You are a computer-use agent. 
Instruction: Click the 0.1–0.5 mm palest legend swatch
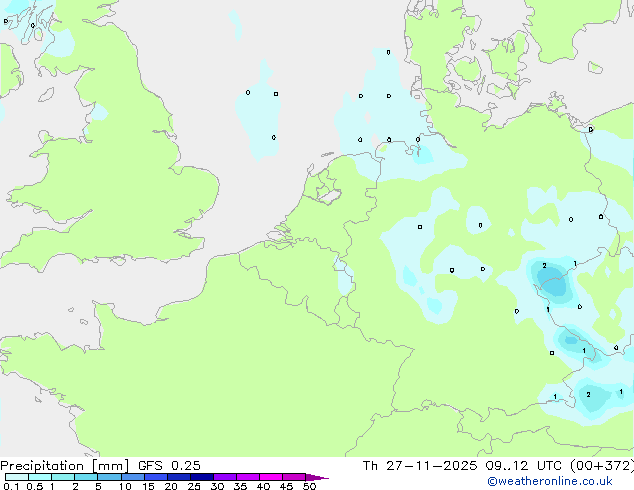pyautogui.click(x=17, y=477)
